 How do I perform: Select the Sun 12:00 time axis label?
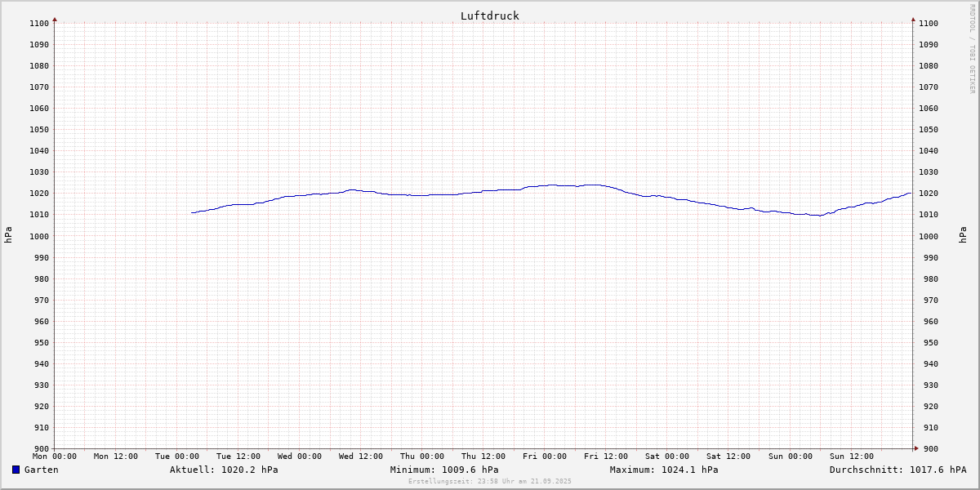(x=851, y=457)
